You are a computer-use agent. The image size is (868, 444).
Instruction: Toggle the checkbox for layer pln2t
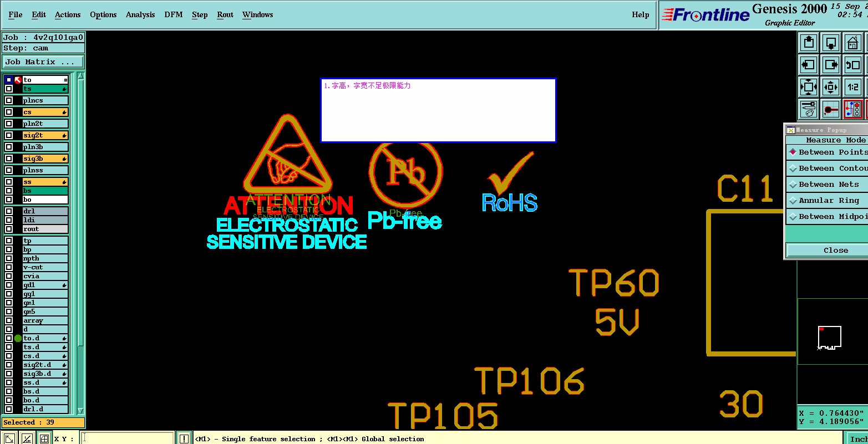(x=9, y=124)
